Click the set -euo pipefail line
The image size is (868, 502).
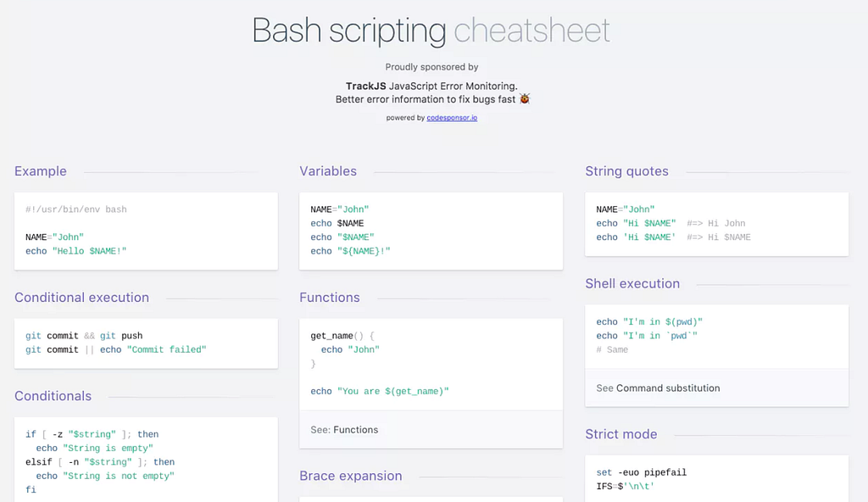click(642, 472)
